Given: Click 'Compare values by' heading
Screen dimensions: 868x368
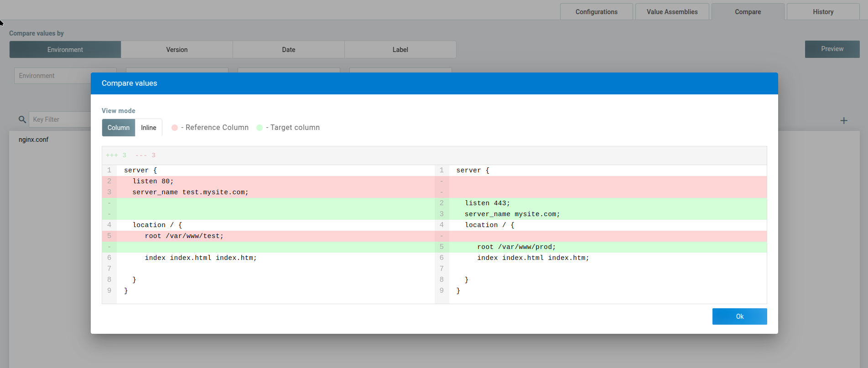Looking at the screenshot, I should click(x=36, y=33).
